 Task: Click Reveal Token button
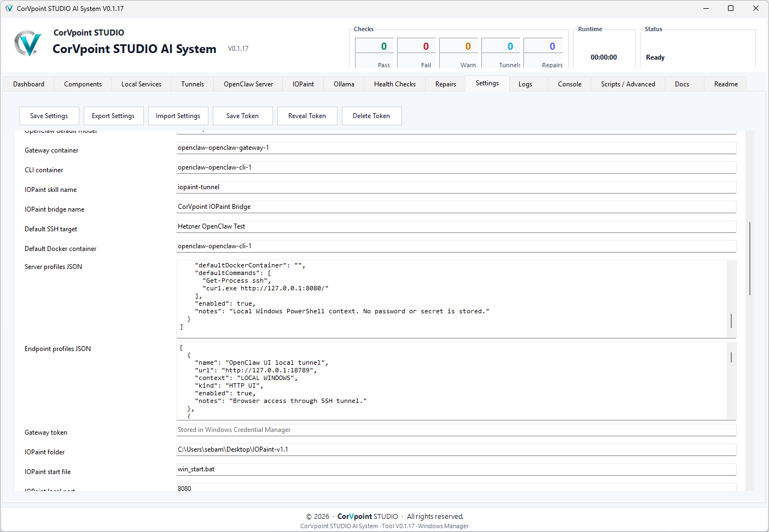307,116
